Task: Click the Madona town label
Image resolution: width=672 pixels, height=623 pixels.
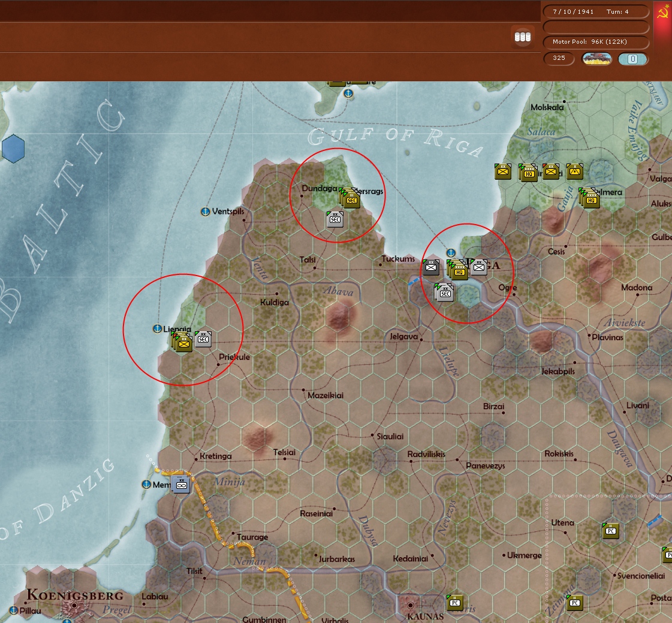Action: tap(637, 288)
